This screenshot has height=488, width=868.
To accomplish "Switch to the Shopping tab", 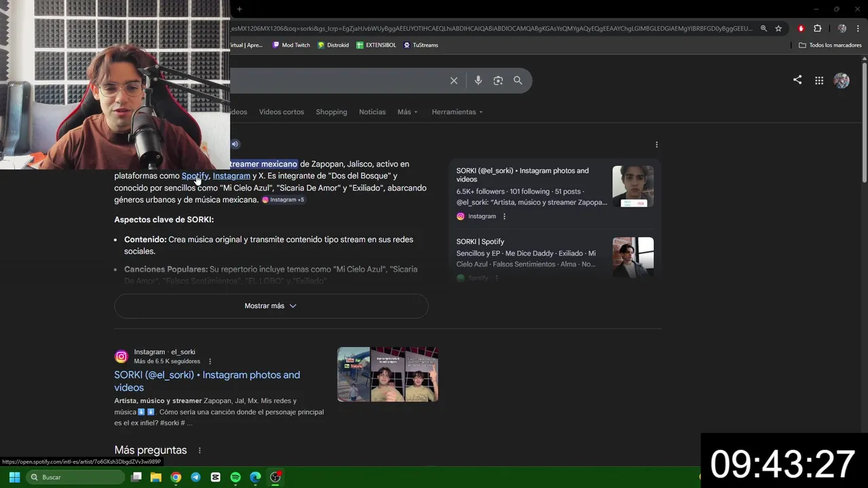I will pyautogui.click(x=331, y=112).
